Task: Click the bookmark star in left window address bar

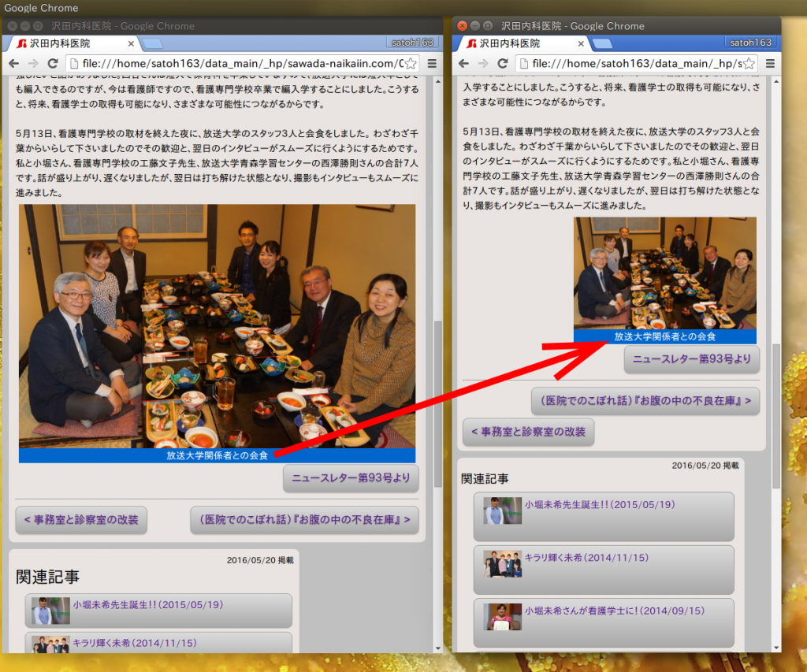Action: [x=410, y=63]
